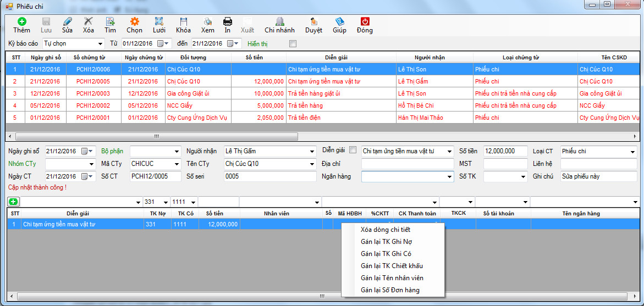
Task: Toggle the Diễn giải checkbox
Action: (x=353, y=151)
